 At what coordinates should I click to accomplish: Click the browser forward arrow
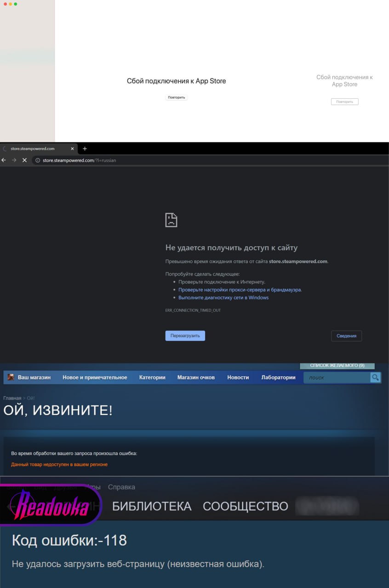(x=14, y=160)
